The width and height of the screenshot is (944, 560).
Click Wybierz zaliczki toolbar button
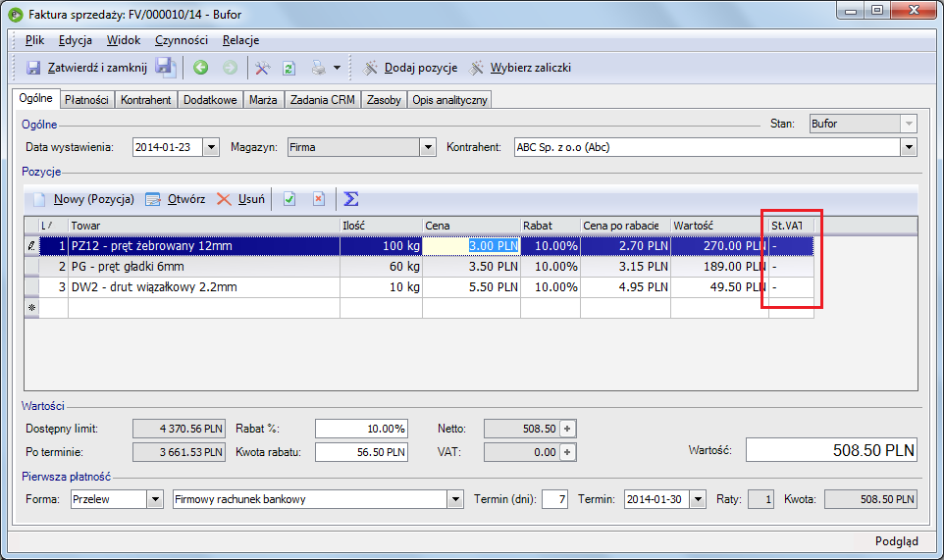tap(520, 68)
